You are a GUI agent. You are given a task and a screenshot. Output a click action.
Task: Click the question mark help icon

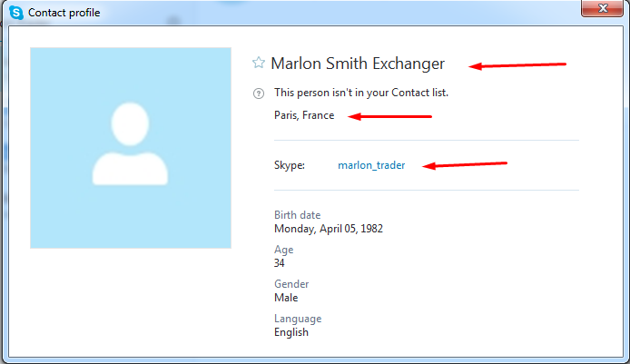click(259, 93)
